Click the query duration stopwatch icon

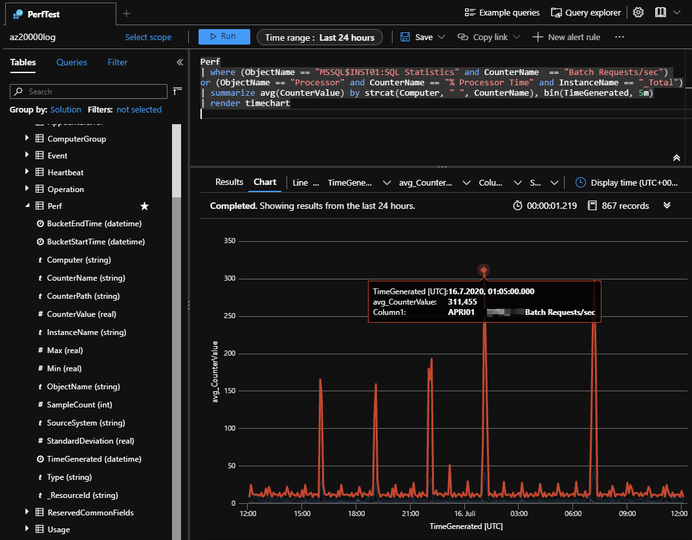517,206
